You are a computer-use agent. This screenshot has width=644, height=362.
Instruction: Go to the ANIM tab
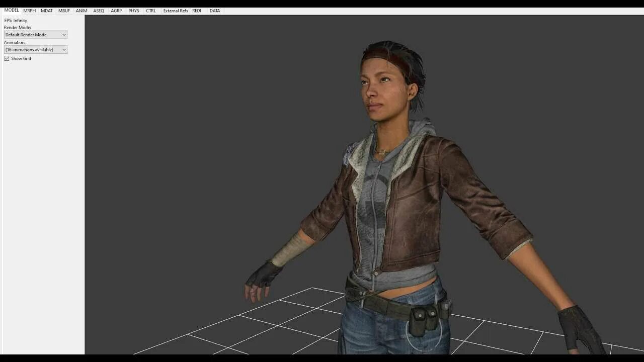click(x=82, y=11)
